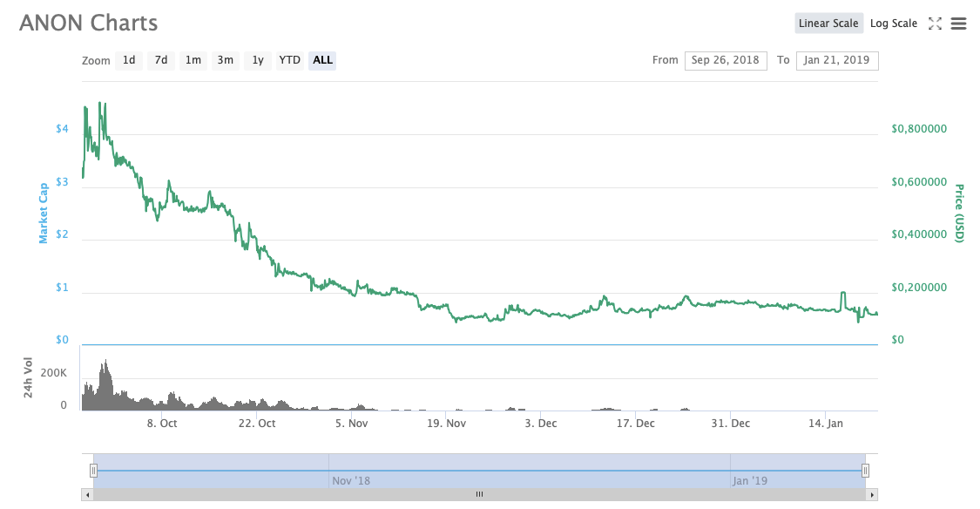
Task: Click the price spike near 14 Jan
Action: 842,294
